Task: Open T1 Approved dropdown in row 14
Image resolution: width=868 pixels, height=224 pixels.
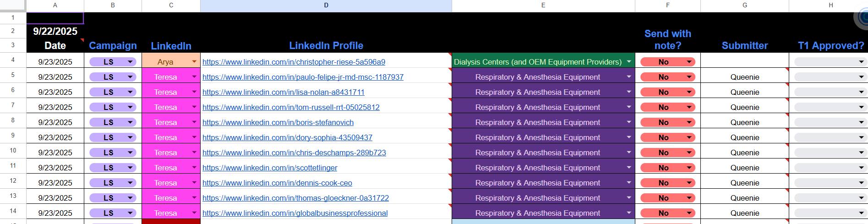Action: click(x=861, y=213)
